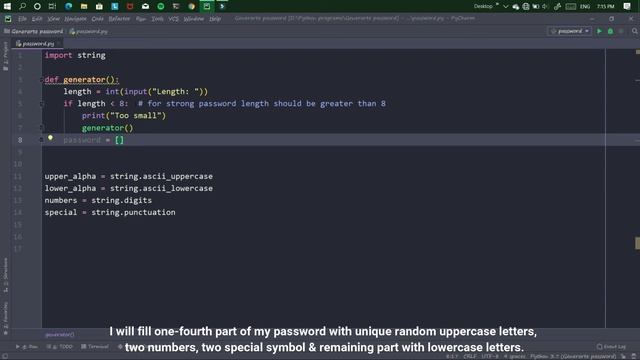This screenshot has height=360, width=640.
Task: Collapse the generator function fold marker
Action: pos(42,80)
